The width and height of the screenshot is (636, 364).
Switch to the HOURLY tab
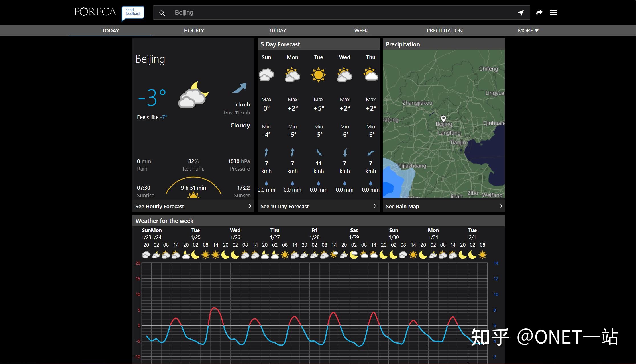194,30
